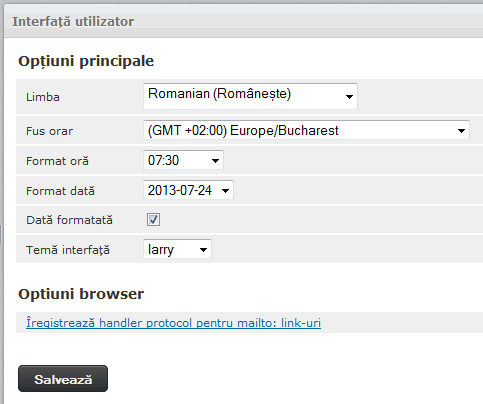Viewport: 483px width, 404px height.
Task: Click the Îregistrează handler protocol mailto link
Action: coord(173,323)
